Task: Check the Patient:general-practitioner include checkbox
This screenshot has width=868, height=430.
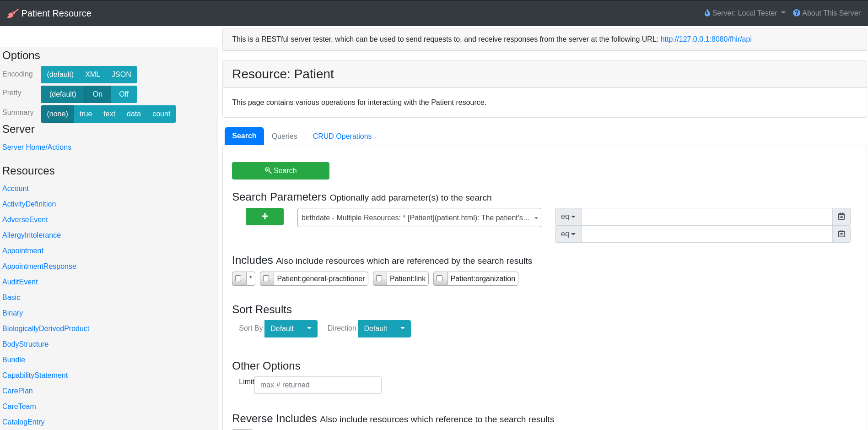Action: pos(266,278)
